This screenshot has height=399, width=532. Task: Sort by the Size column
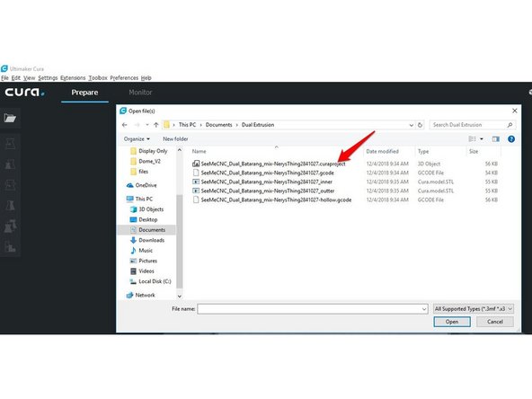[x=474, y=151]
